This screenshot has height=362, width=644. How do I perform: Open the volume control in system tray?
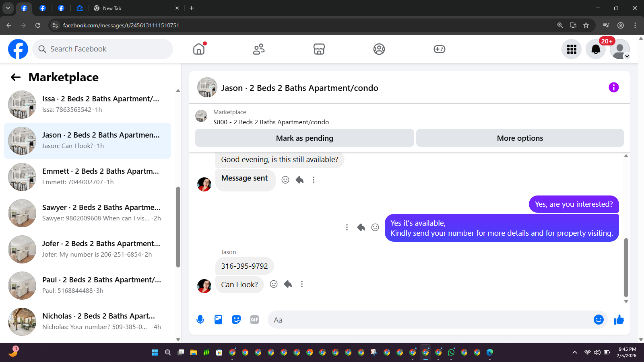tap(597, 352)
